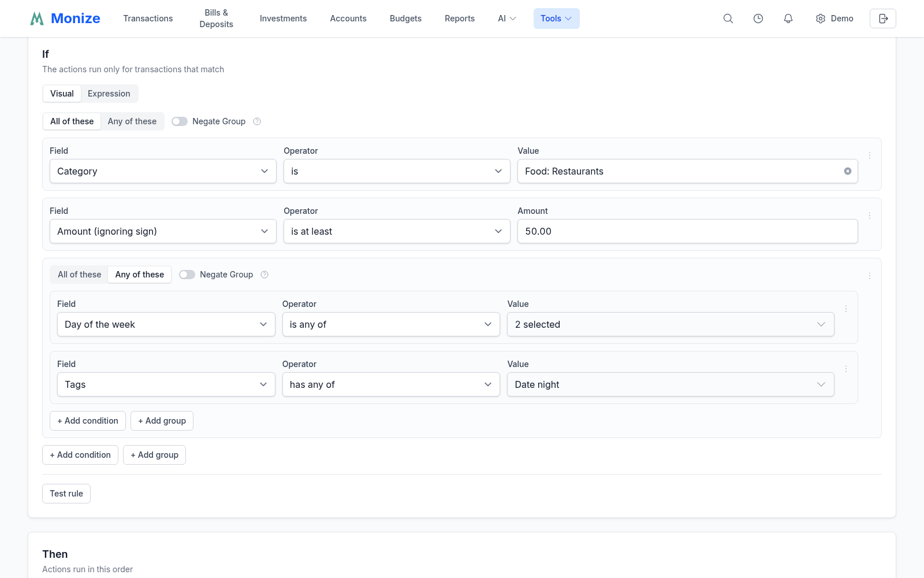Open options menu for Amount condition

click(x=870, y=216)
